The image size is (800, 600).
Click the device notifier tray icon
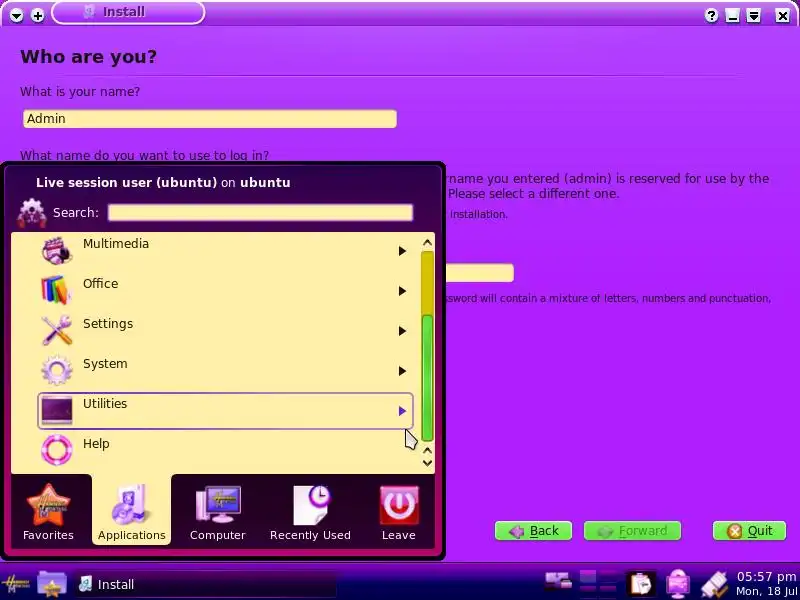point(558,581)
